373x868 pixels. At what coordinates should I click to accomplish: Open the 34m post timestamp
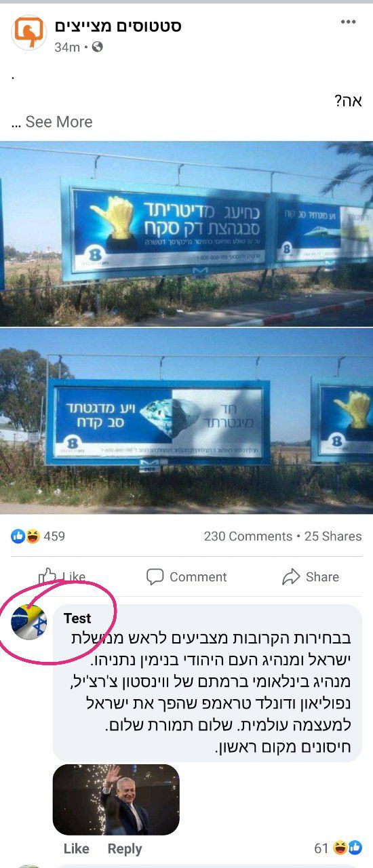(x=67, y=47)
